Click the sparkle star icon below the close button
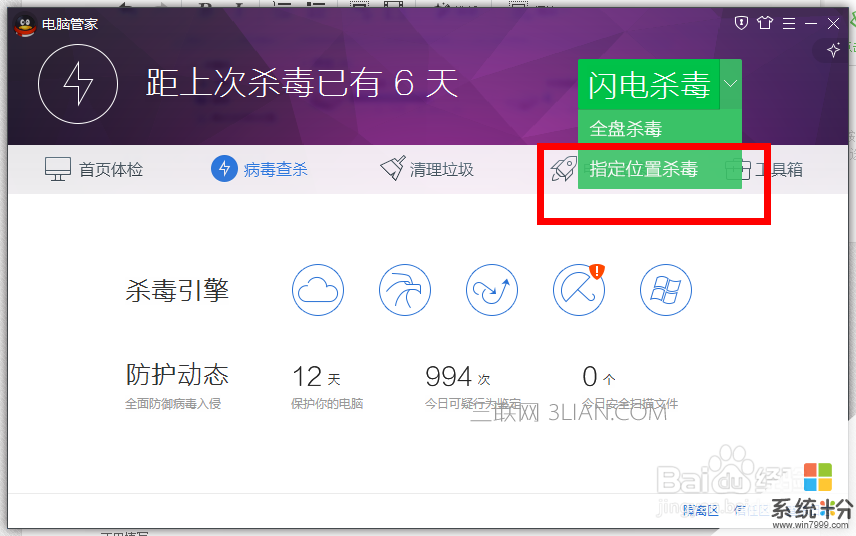 point(833,50)
